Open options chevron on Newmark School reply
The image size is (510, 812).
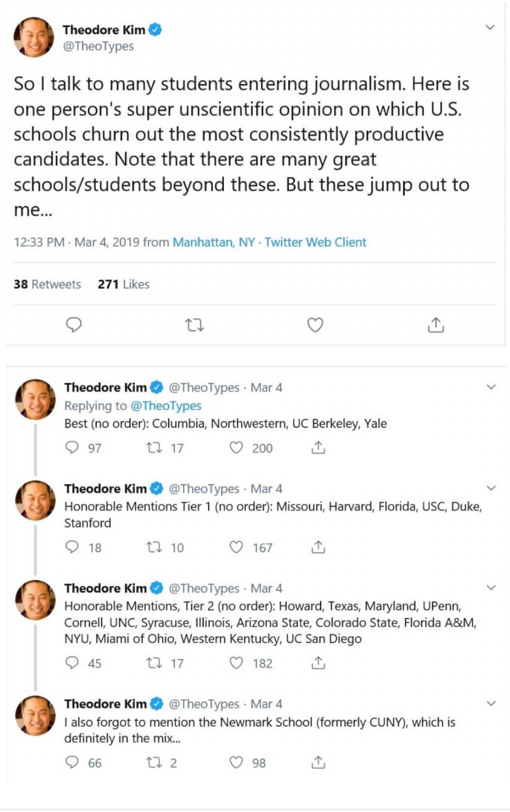pos(491,703)
